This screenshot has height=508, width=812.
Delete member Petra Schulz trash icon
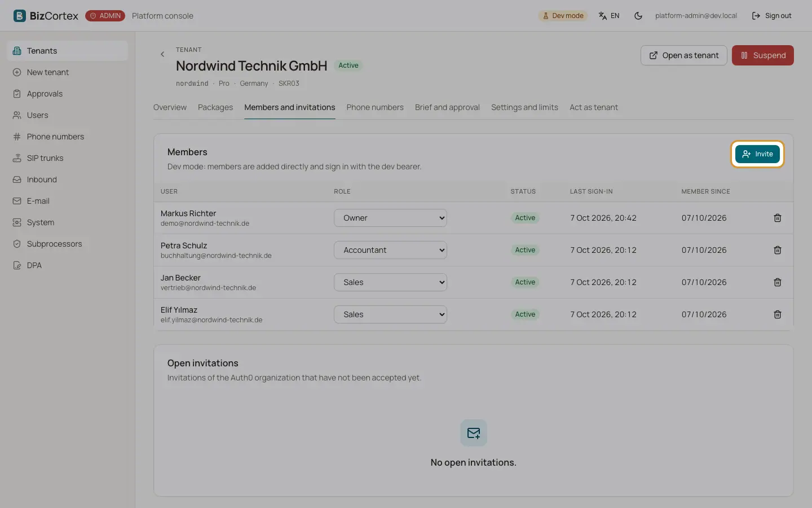click(778, 250)
